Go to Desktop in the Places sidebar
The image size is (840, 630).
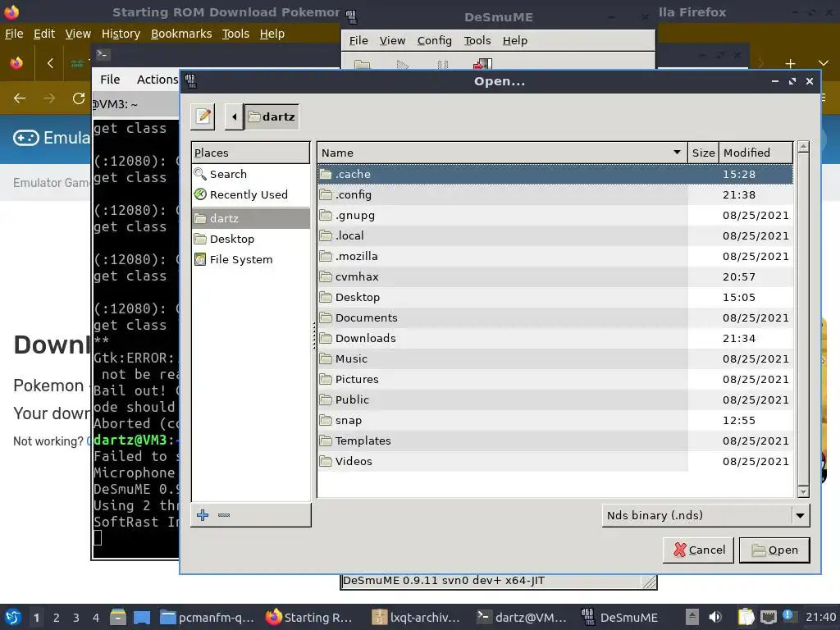251,239
